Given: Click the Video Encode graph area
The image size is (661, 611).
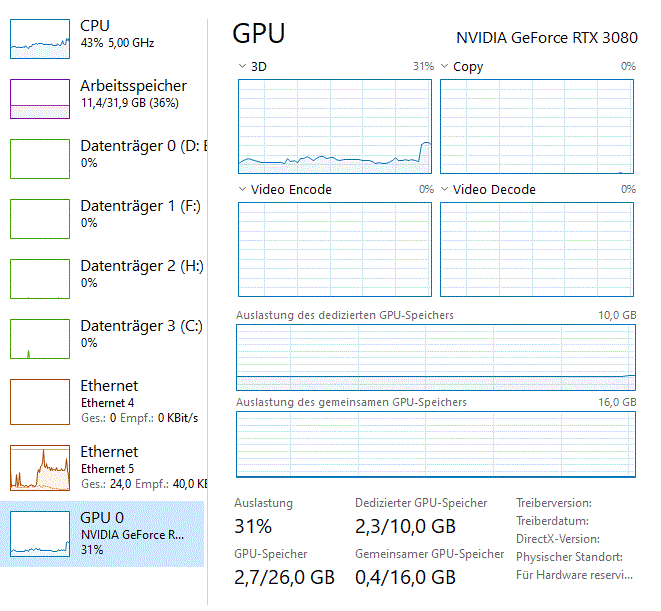Looking at the screenshot, I should click(x=335, y=249).
